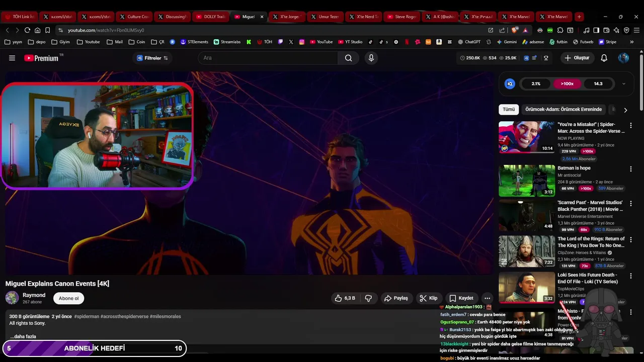Open Brave VPN shield icon
Screen dimensions: 644x362
pos(626,30)
